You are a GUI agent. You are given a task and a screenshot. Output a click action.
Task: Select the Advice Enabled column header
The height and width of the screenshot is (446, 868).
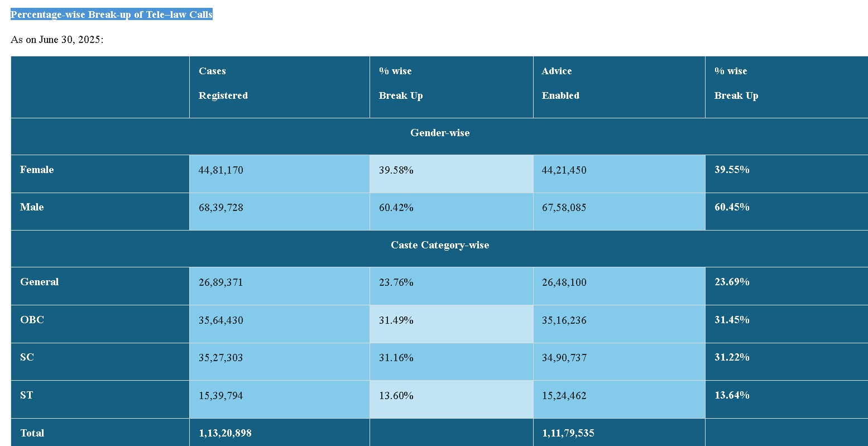[560, 83]
